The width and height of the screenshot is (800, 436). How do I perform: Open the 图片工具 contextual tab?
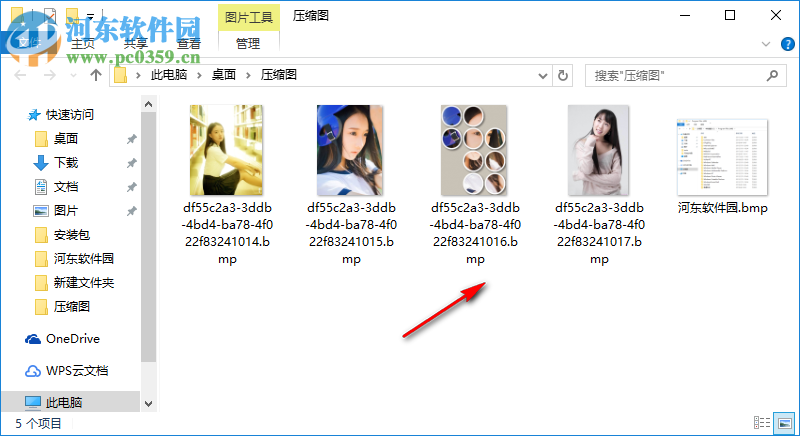pyautogui.click(x=248, y=17)
